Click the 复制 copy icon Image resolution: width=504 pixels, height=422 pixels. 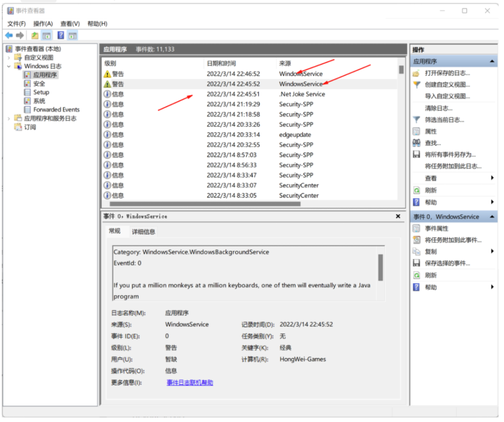pos(416,252)
